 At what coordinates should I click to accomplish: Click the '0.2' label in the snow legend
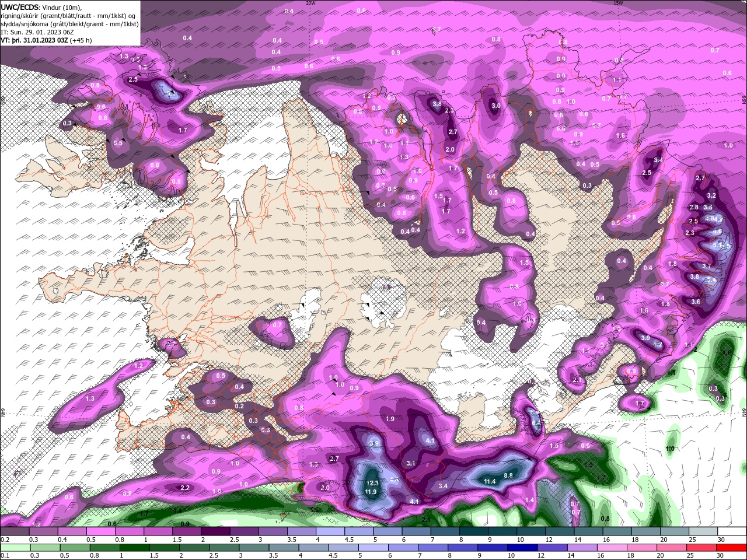(5, 539)
